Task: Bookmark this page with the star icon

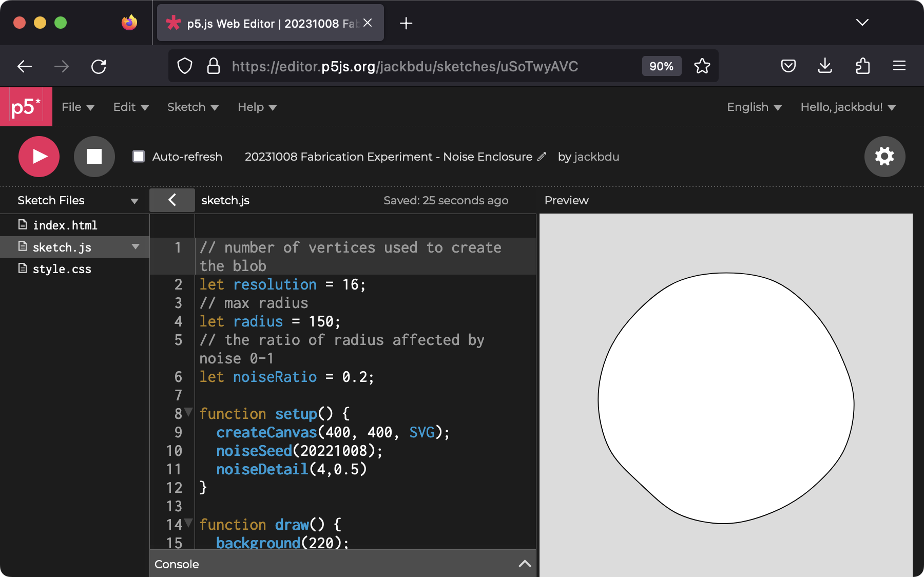Action: [x=702, y=66]
